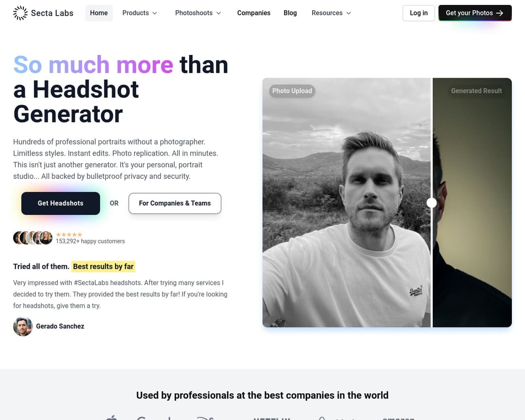Click the Superdry logo on the t-shirt
The width and height of the screenshot is (525, 420).
[x=416, y=291]
